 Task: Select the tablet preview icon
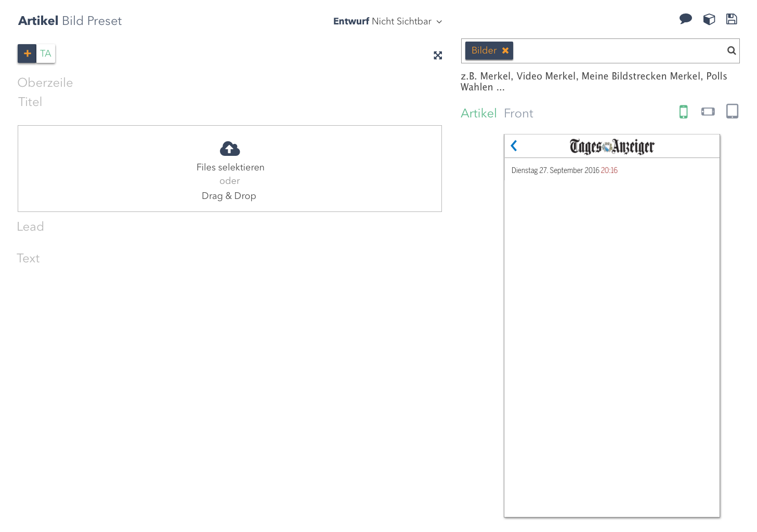(732, 111)
